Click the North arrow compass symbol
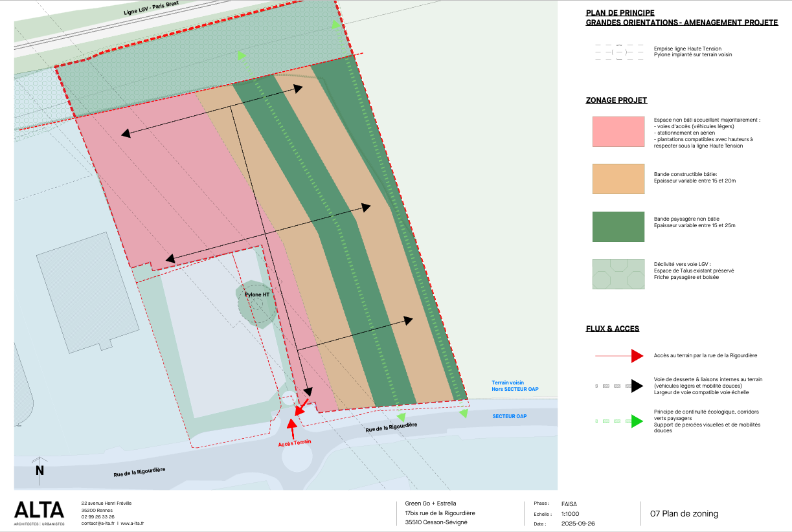792x532 pixels. pos(40,469)
